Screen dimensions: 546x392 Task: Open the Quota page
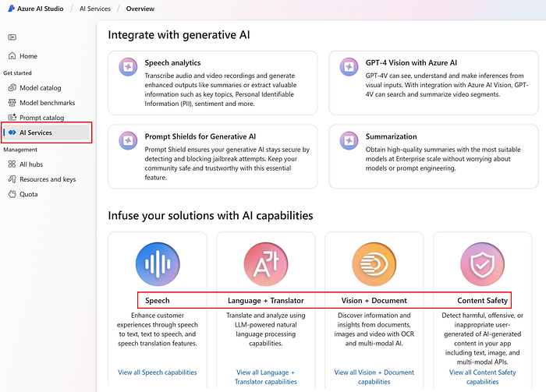click(28, 194)
